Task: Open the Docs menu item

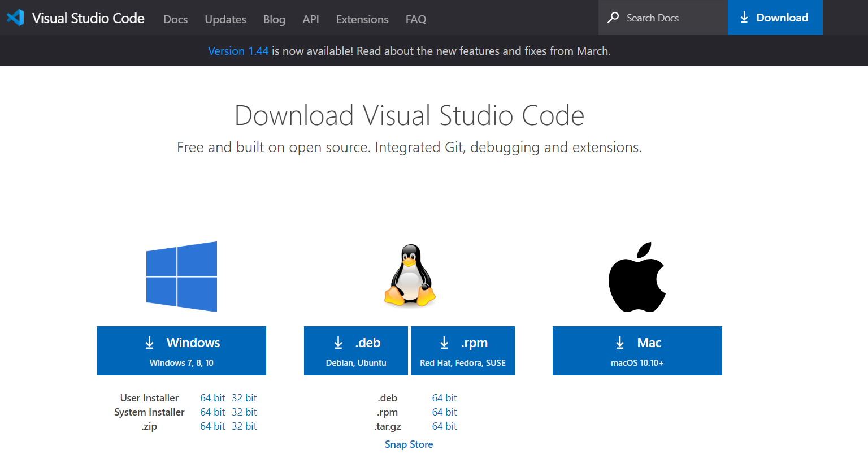Action: (175, 19)
